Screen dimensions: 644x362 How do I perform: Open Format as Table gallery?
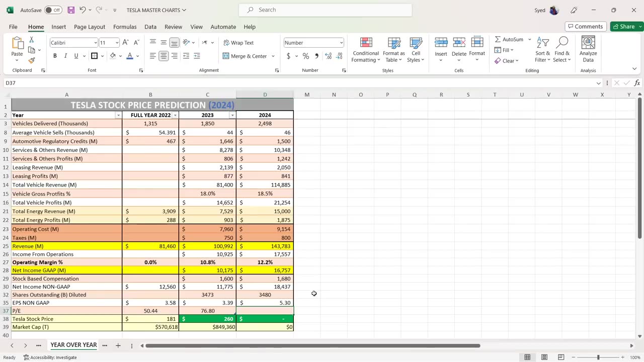393,50
